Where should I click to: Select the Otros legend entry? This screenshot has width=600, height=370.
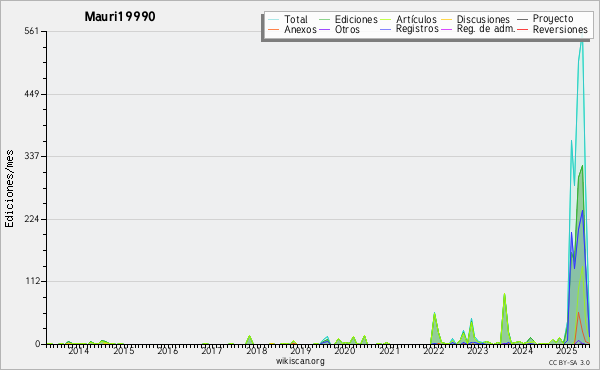click(x=347, y=29)
